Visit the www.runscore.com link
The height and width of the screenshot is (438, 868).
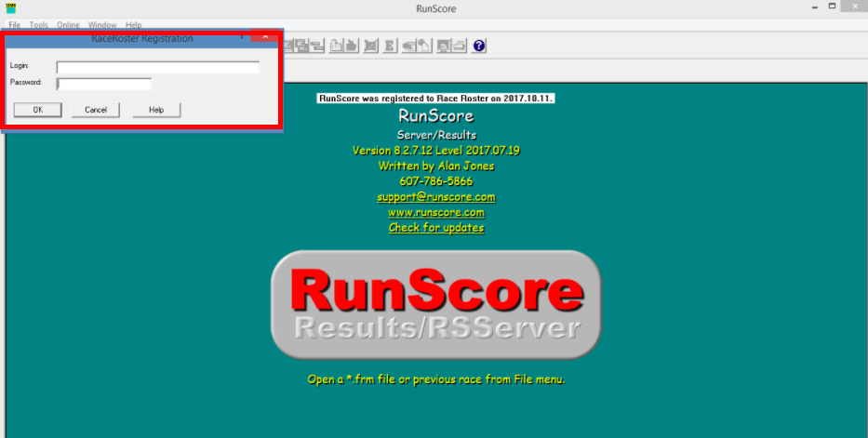click(x=435, y=212)
